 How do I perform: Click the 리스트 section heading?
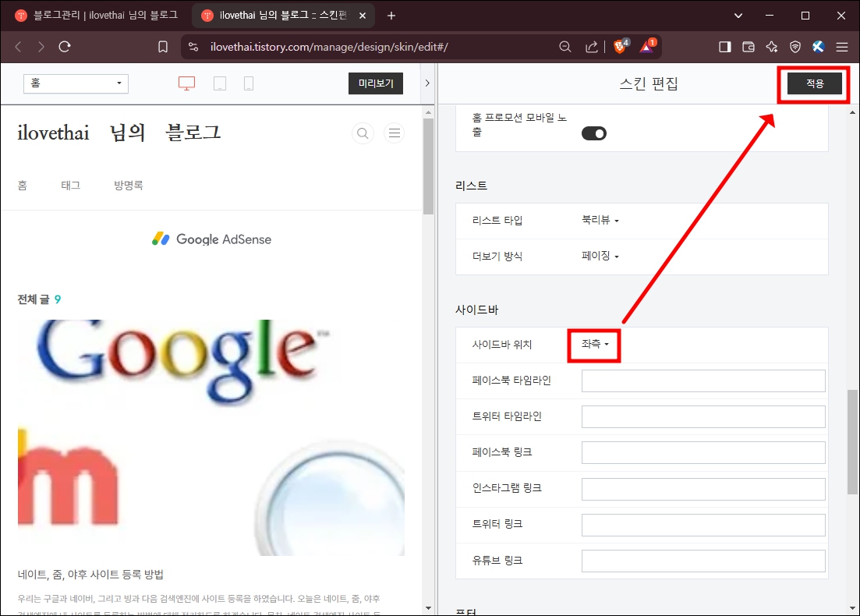(x=471, y=186)
